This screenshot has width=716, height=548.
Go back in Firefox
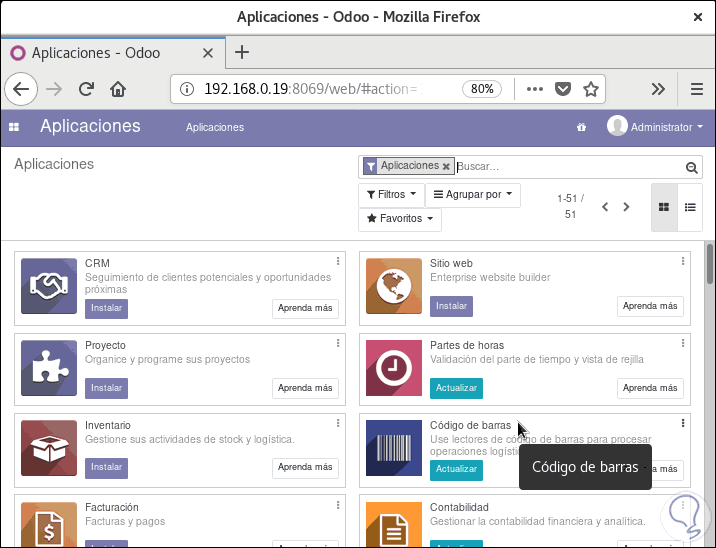coord(21,89)
